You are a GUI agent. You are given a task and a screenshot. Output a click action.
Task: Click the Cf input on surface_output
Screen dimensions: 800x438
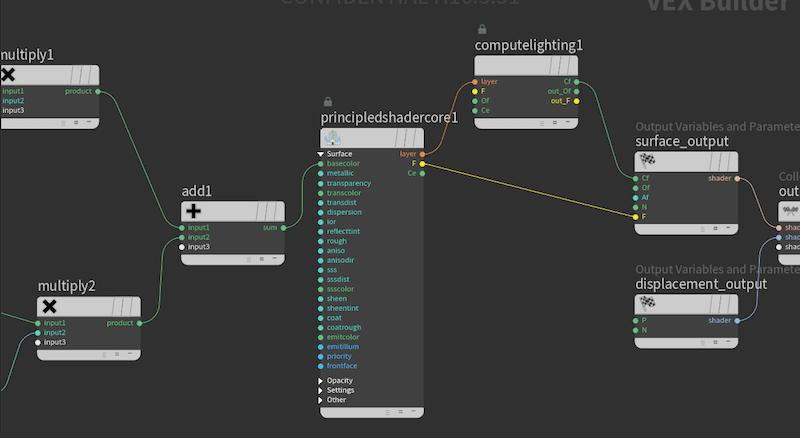(x=633, y=178)
